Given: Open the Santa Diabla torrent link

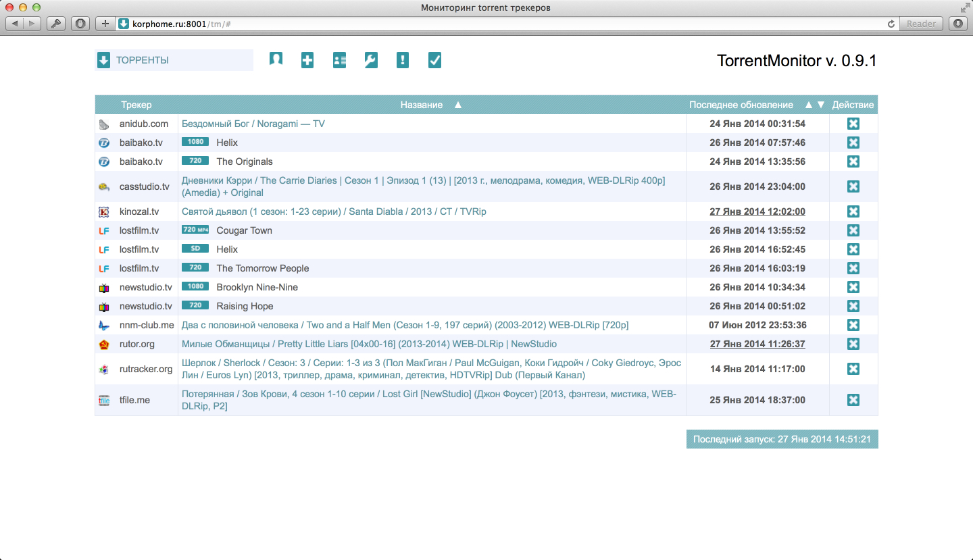Looking at the screenshot, I should tap(334, 211).
